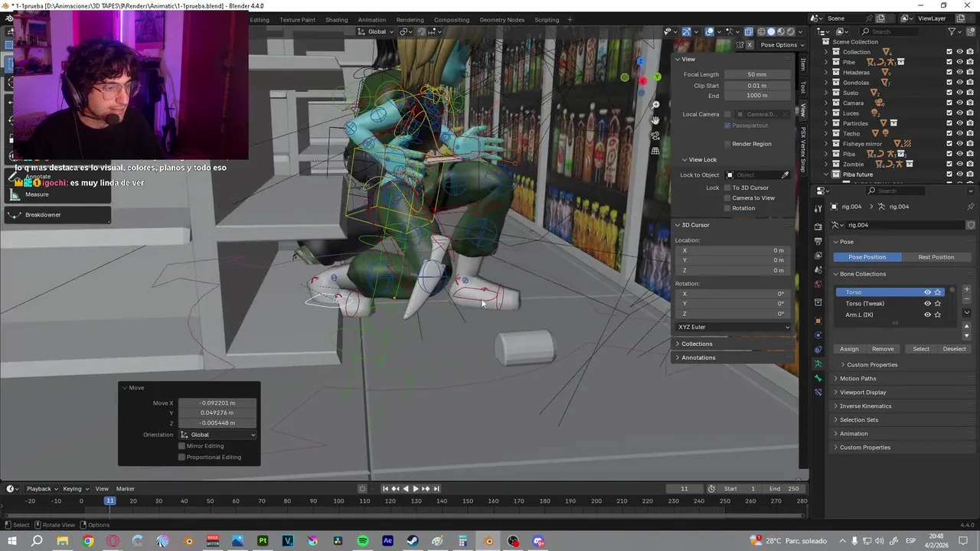Click the zoom view magnifier gizmo
The width and height of the screenshot is (980, 551).
tap(655, 105)
